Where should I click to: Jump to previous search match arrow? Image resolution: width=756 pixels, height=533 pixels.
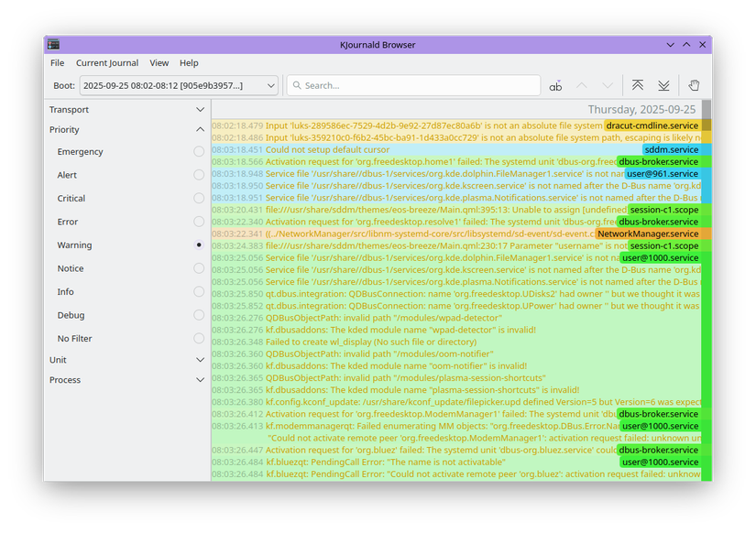(583, 84)
